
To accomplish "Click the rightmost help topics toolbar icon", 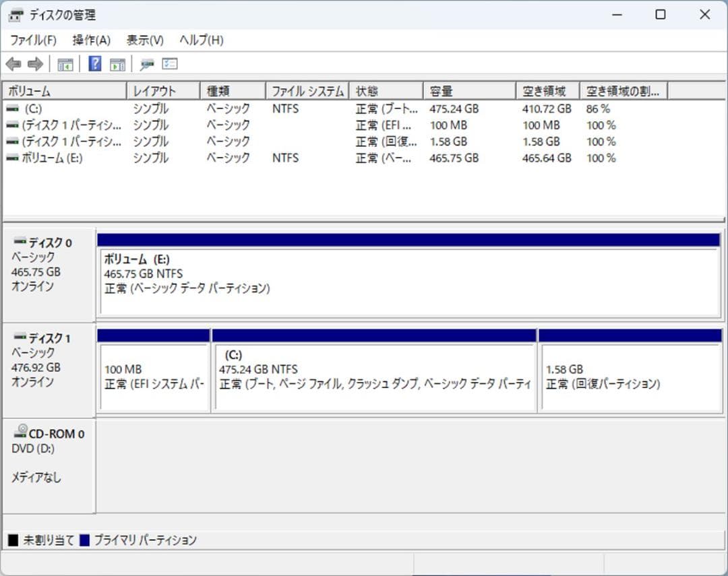I will click(170, 63).
